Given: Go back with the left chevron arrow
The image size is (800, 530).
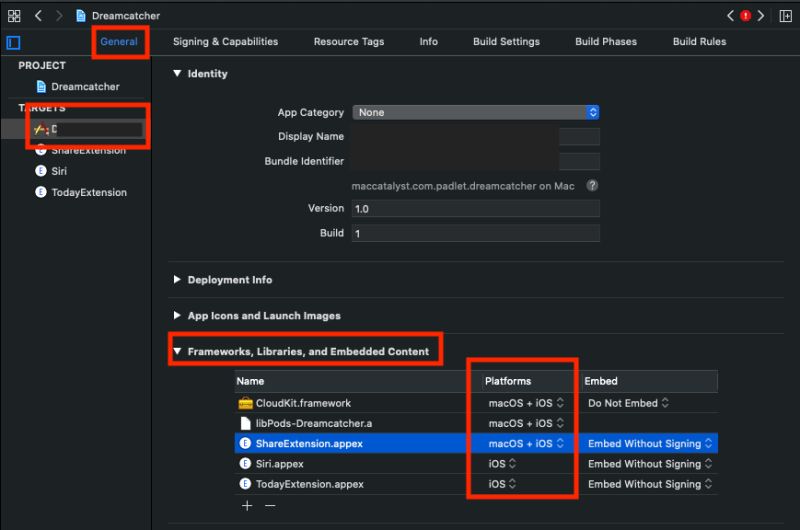Looking at the screenshot, I should (38, 16).
